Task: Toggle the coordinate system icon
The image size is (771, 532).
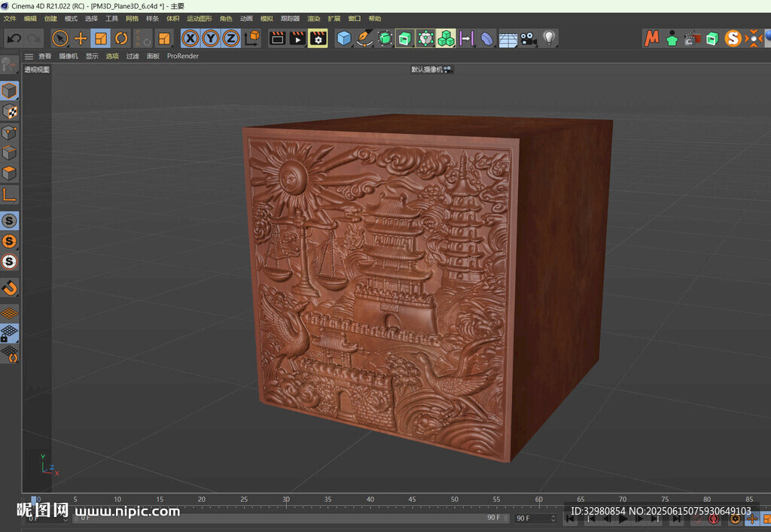Action: [x=251, y=38]
